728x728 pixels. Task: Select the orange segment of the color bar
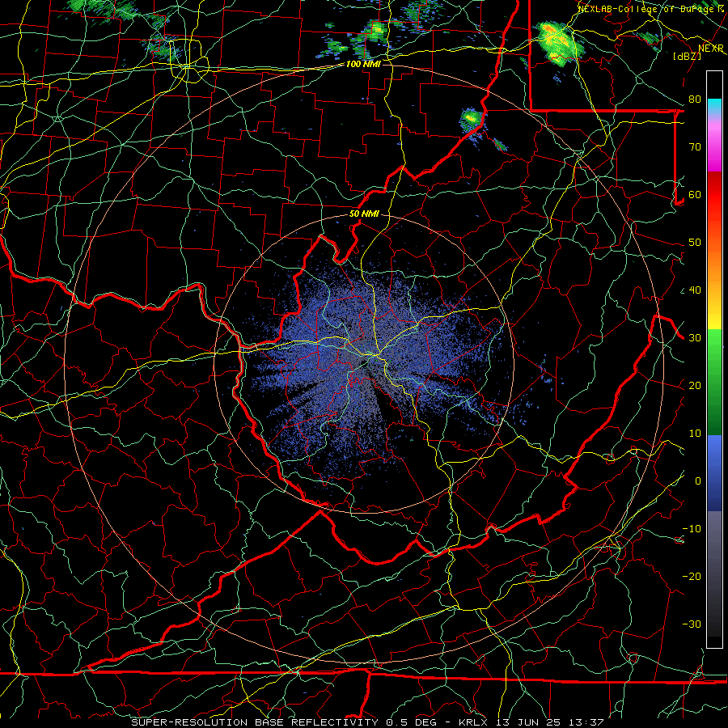(714, 265)
